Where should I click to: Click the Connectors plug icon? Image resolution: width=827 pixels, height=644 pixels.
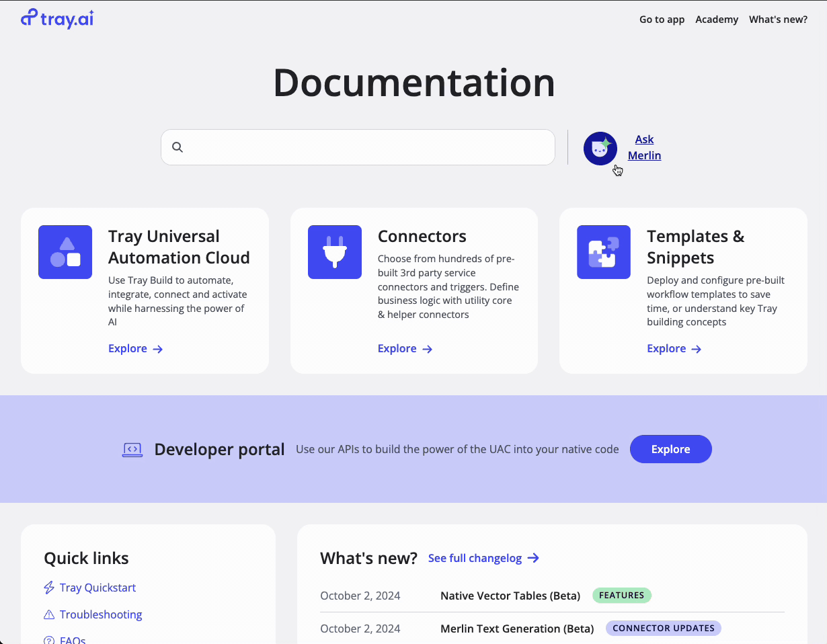coord(335,252)
